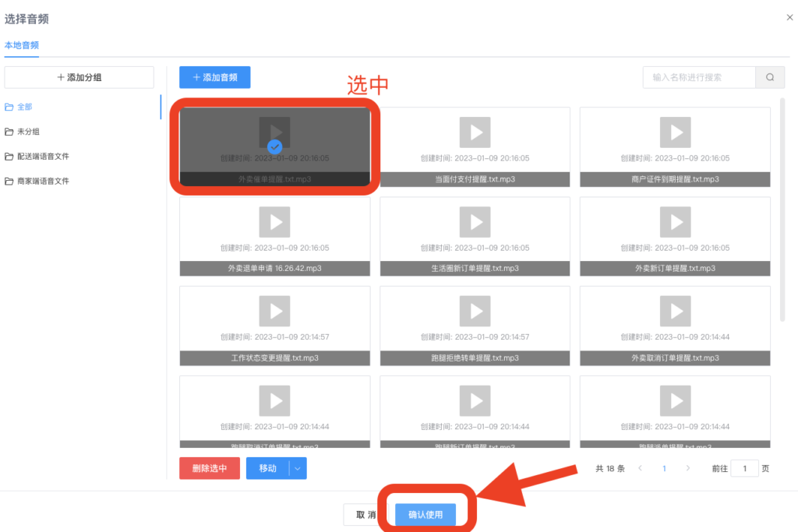Open the 移动 dropdown arrow
Screen dimensions: 798x532
(x=298, y=468)
